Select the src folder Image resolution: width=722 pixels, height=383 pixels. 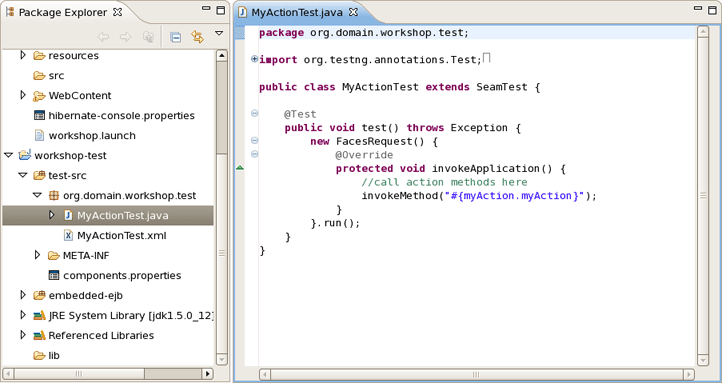pyautogui.click(x=56, y=75)
